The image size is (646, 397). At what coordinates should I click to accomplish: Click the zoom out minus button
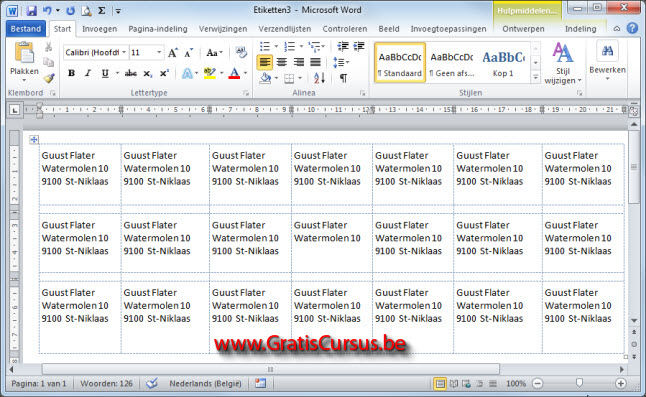537,384
